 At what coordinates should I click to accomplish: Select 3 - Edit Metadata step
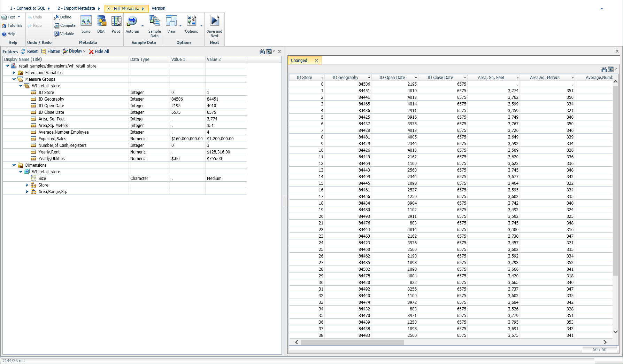pos(126,9)
